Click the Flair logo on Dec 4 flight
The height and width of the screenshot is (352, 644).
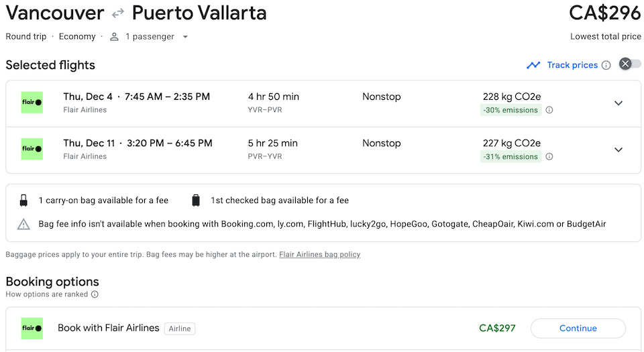point(32,103)
